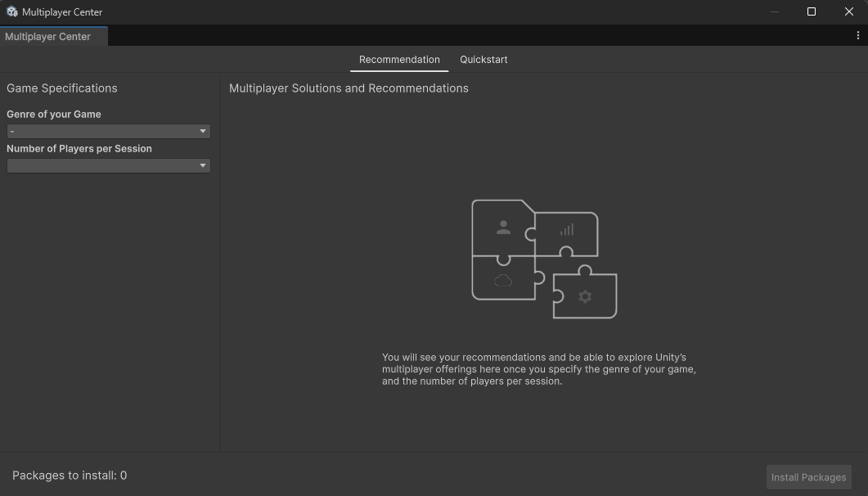Click the Unity icon in title bar

[11, 11]
